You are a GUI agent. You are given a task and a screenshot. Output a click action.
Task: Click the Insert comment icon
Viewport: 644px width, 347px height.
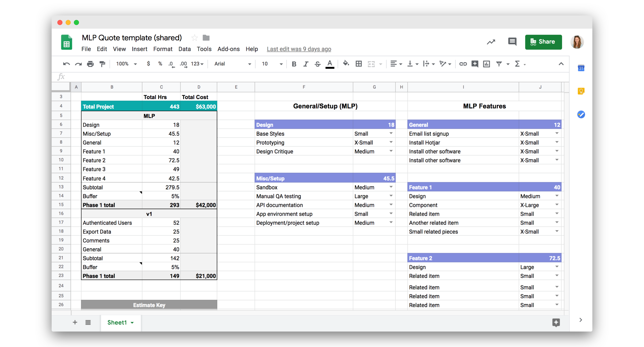[475, 64]
